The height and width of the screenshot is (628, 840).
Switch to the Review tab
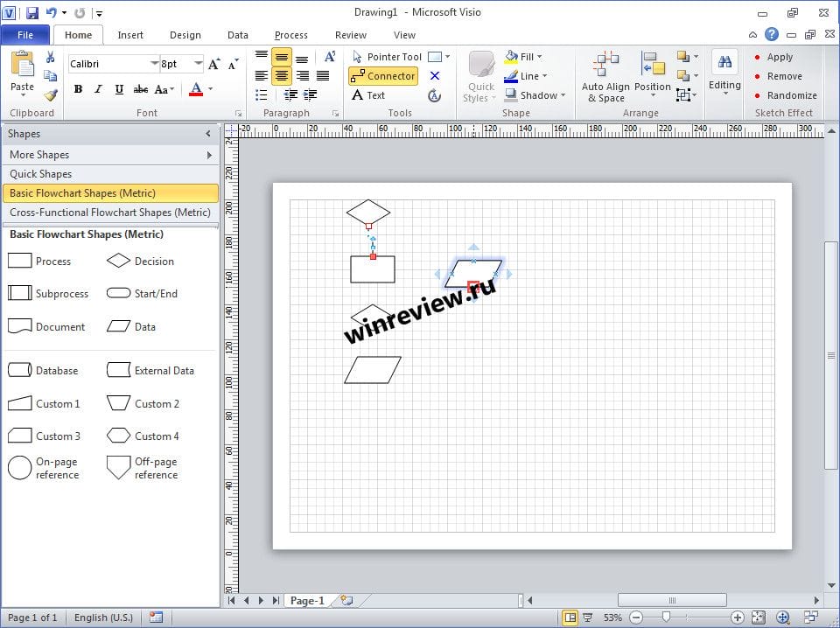coord(351,35)
